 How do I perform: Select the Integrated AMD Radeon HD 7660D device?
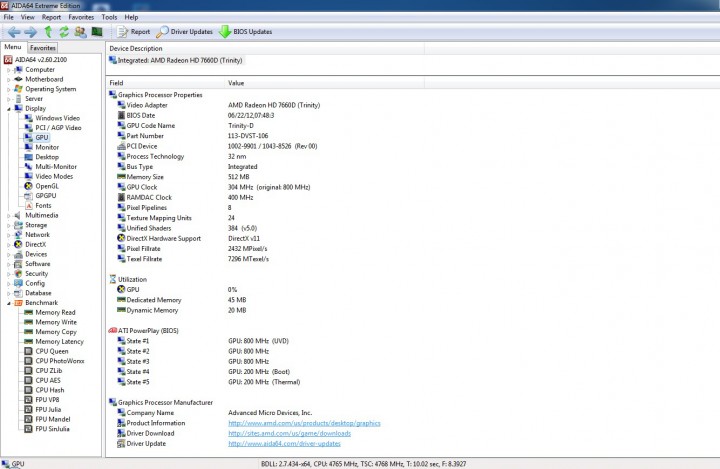coord(175,60)
